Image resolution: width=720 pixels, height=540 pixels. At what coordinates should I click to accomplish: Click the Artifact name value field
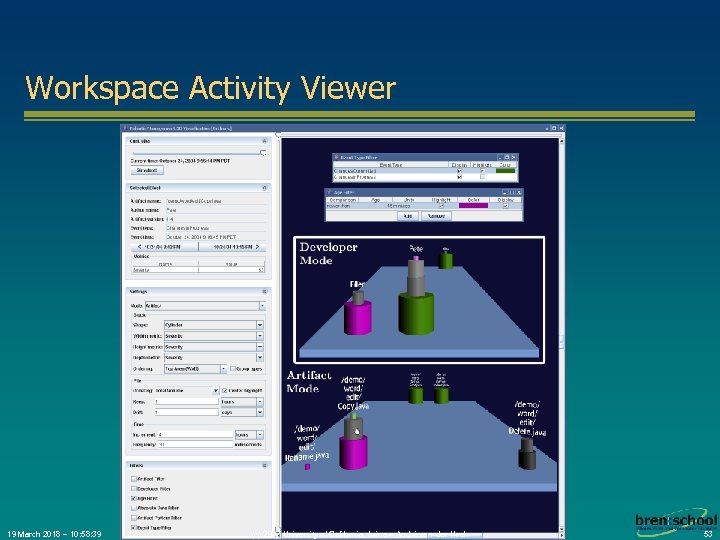point(216,201)
